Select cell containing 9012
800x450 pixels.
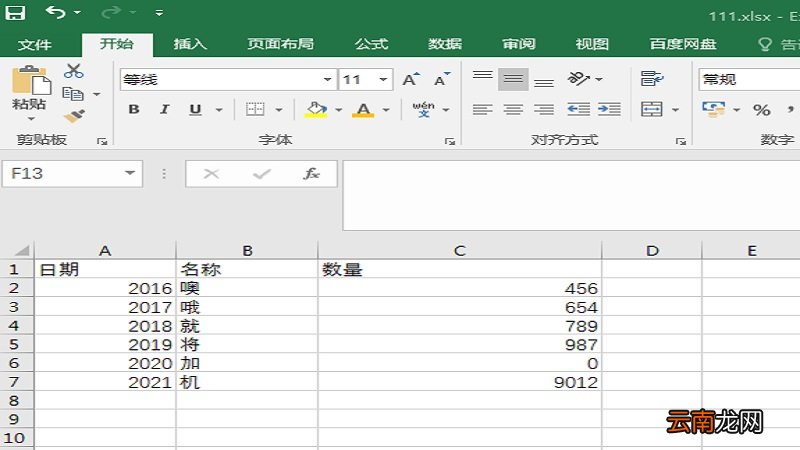[x=460, y=382]
